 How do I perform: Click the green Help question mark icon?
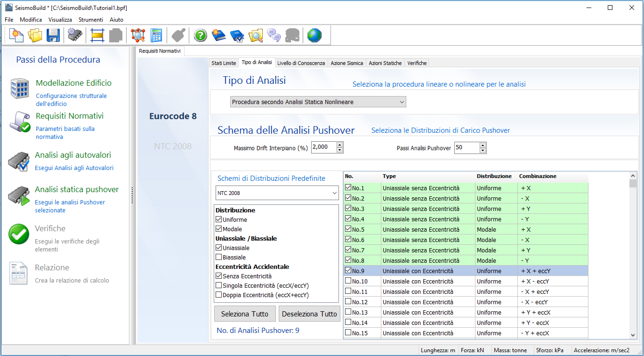pyautogui.click(x=200, y=35)
